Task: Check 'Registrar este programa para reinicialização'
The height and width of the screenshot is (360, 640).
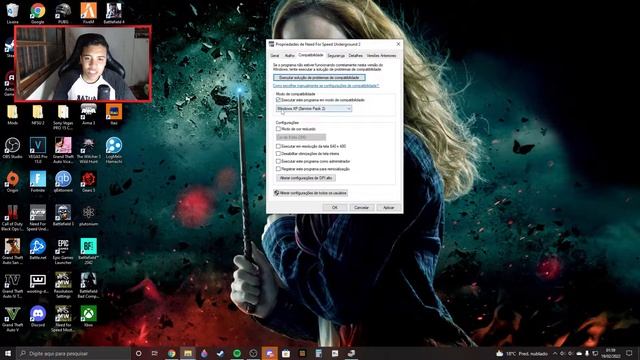Action: point(278,169)
